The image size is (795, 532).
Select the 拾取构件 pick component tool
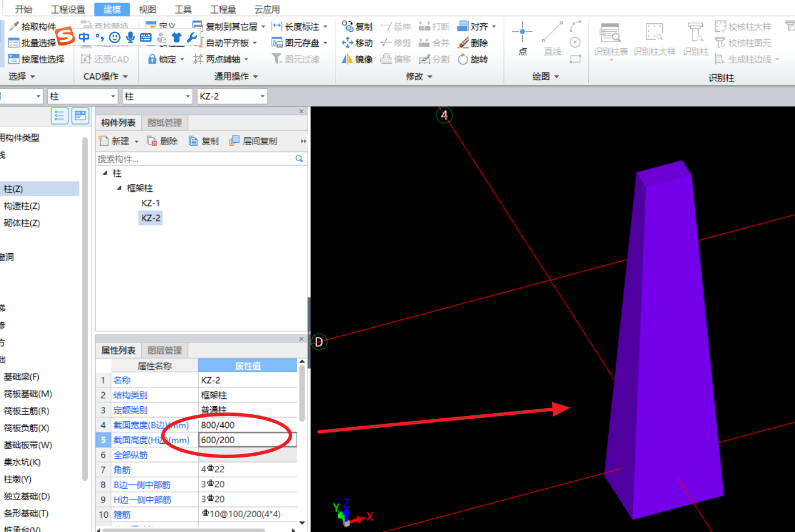[32, 26]
